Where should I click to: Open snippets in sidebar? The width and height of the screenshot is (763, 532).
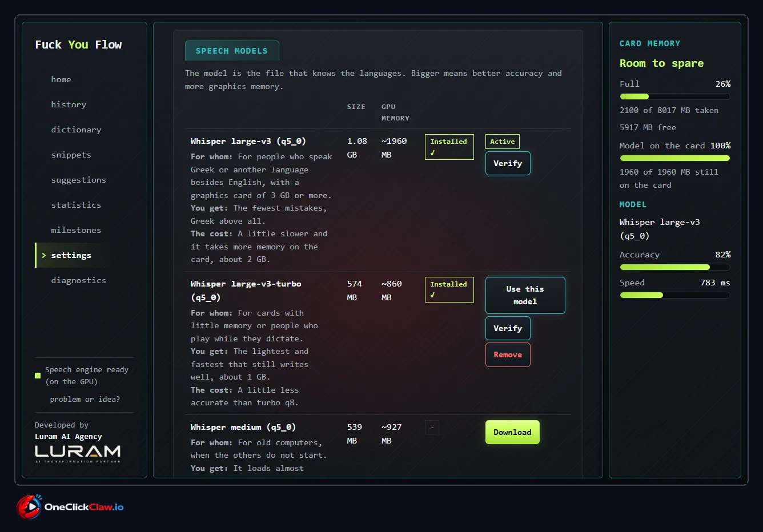coord(71,155)
